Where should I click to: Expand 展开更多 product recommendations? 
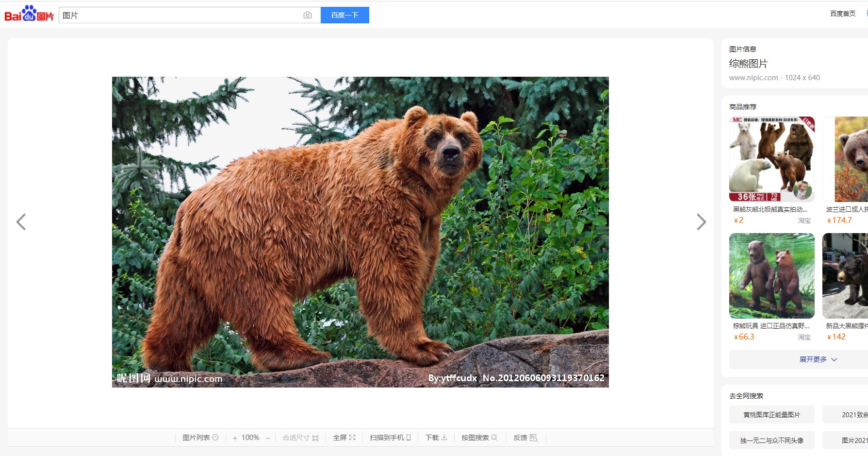pos(799,359)
